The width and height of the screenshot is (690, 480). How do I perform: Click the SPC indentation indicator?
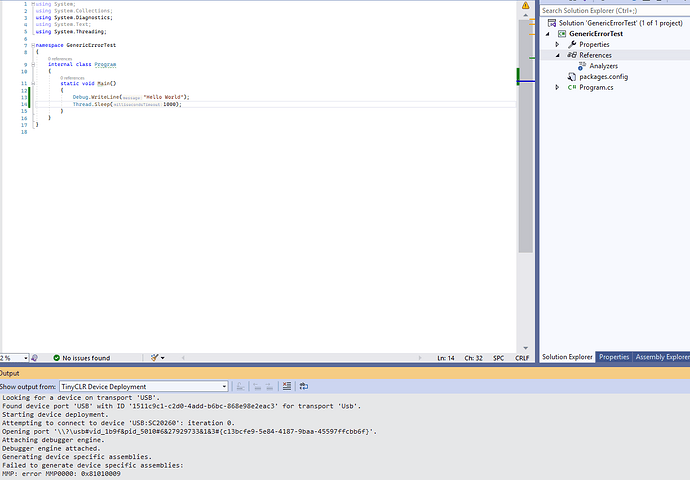click(x=498, y=358)
